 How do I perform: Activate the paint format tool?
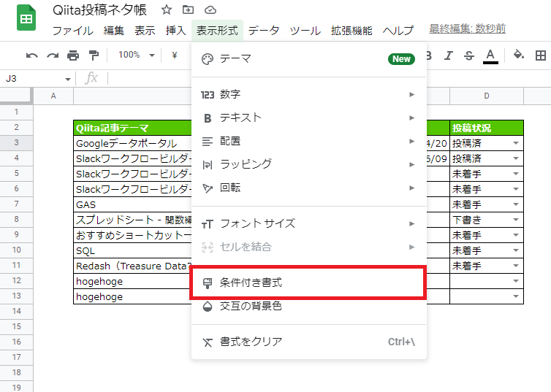[x=94, y=55]
